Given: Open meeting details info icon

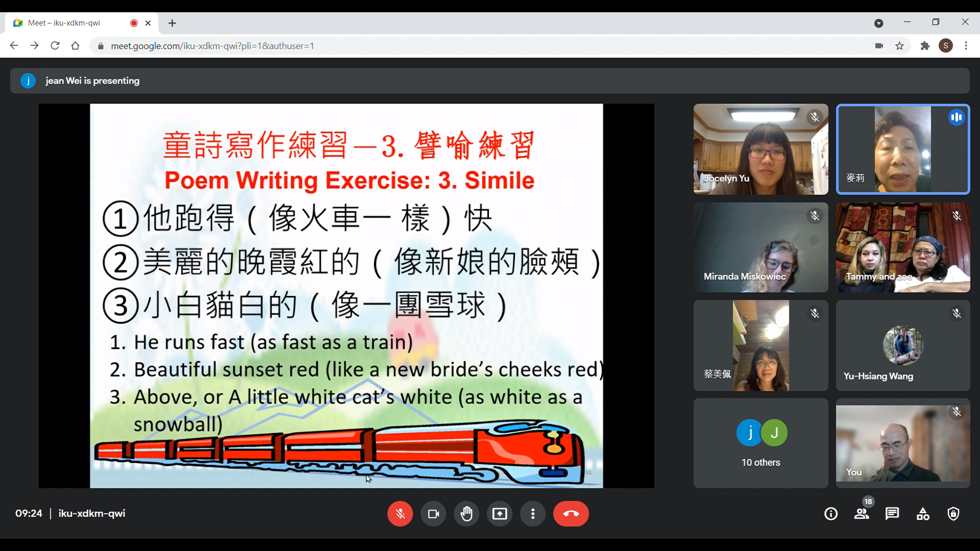Looking at the screenshot, I should tap(831, 514).
